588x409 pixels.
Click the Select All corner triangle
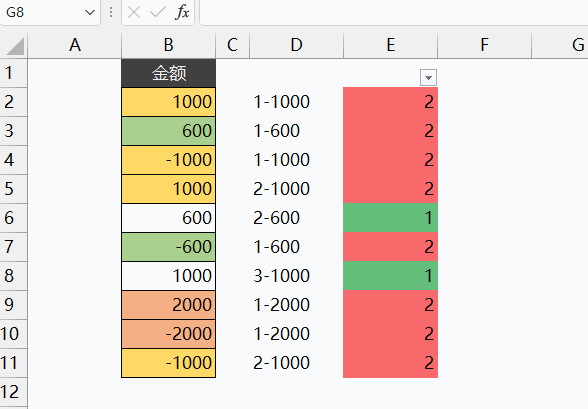pyautogui.click(x=15, y=46)
